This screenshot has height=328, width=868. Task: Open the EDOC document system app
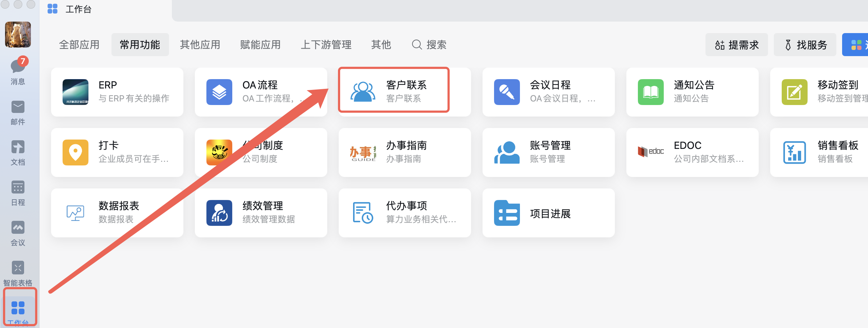pos(651,152)
